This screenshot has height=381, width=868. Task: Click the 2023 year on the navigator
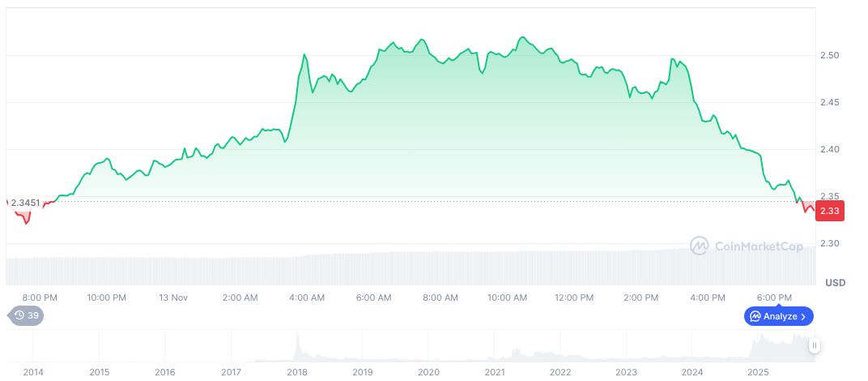[x=626, y=371]
